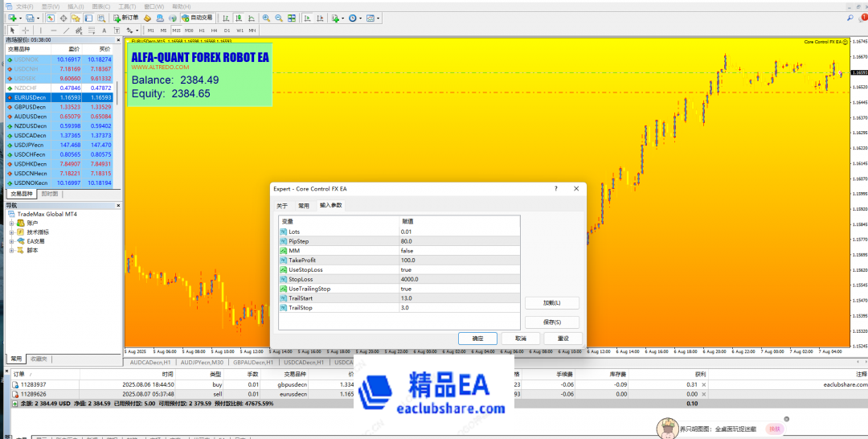This screenshot has width=868, height=439.
Task: Open the periods clock dropdown arrow
Action: pyautogui.click(x=360, y=18)
